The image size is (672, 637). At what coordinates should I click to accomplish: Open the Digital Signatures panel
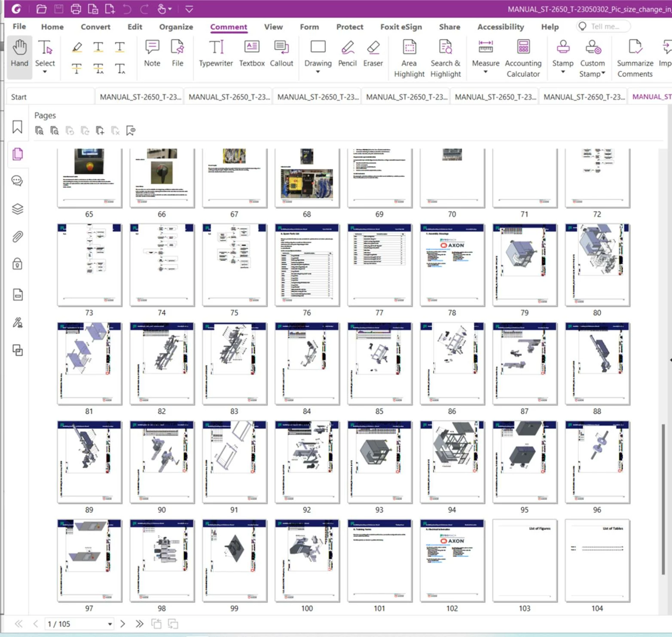click(17, 322)
